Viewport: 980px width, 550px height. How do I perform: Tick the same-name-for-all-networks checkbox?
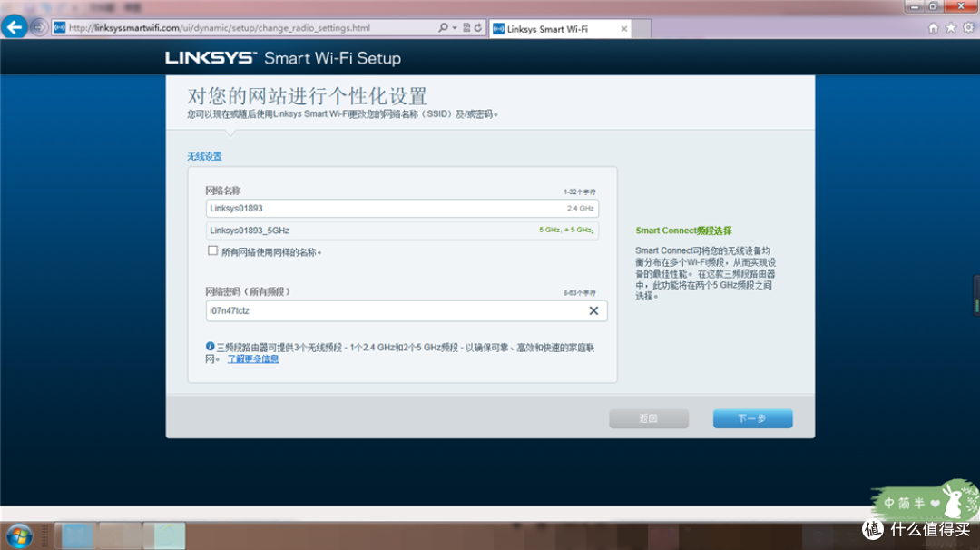(212, 250)
